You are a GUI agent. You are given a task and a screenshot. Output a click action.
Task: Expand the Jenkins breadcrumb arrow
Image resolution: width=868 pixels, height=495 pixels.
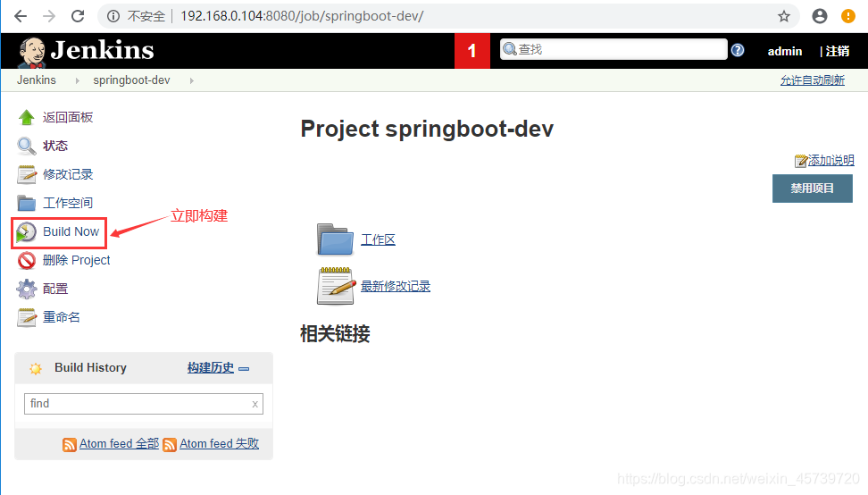77,80
